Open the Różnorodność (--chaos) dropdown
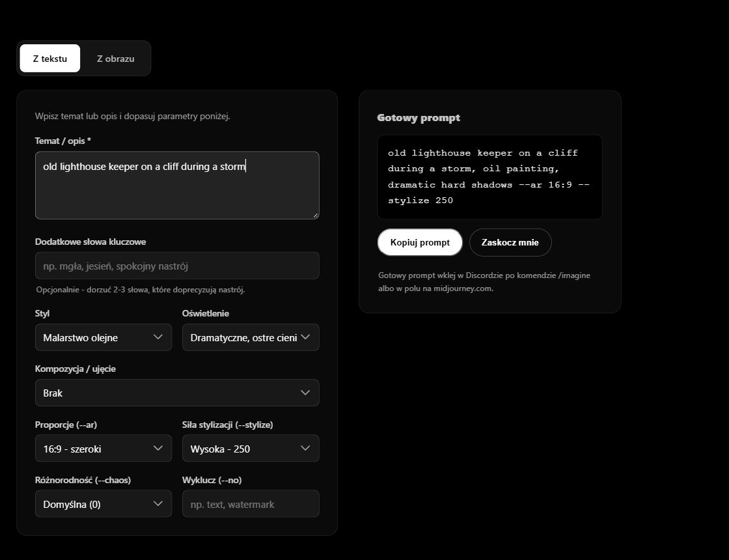The height and width of the screenshot is (560, 729). [x=103, y=504]
